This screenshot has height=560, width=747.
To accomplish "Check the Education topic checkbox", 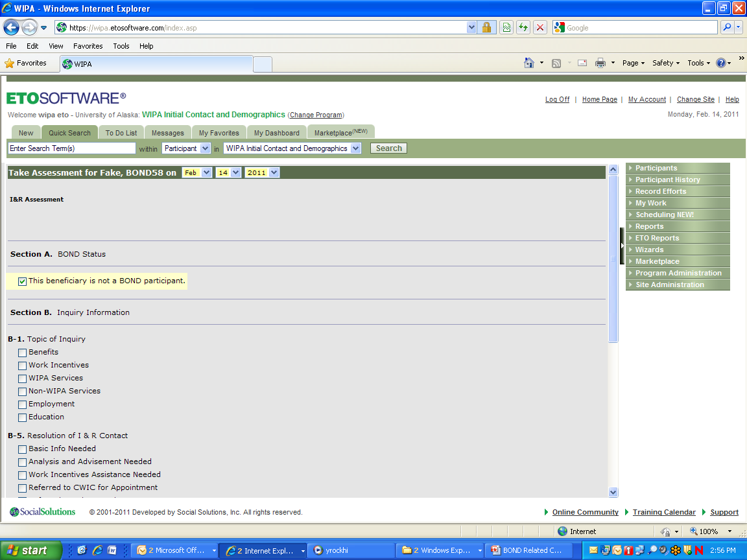I will pyautogui.click(x=23, y=417).
